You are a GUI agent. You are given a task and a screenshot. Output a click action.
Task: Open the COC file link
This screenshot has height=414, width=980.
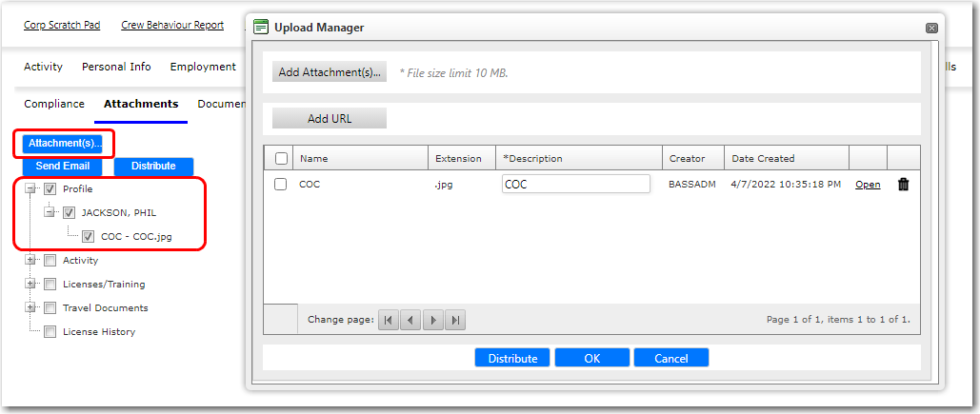point(867,185)
